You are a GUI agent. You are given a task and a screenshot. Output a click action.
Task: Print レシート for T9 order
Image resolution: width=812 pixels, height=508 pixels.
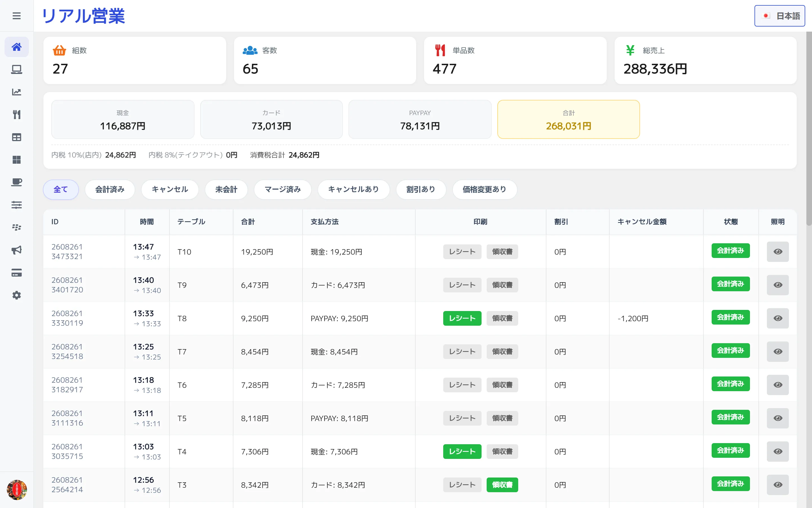(462, 285)
